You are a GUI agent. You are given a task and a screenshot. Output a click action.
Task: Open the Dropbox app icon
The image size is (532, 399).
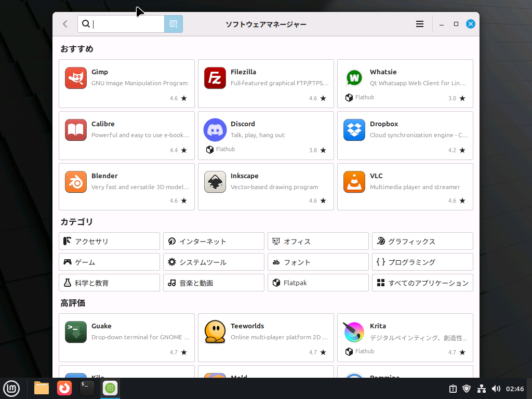point(354,130)
